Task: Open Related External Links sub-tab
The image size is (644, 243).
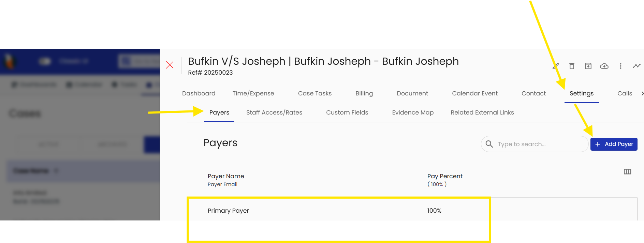Action: pyautogui.click(x=482, y=112)
